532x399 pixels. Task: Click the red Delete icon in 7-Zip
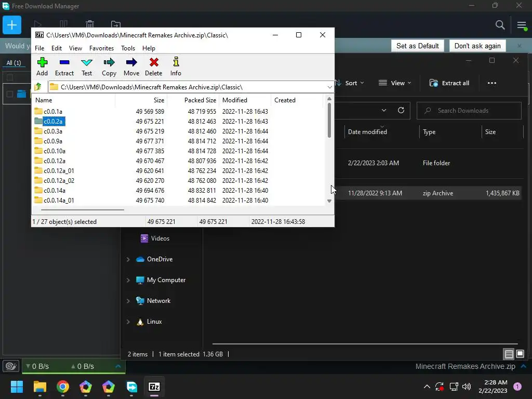pos(154,66)
